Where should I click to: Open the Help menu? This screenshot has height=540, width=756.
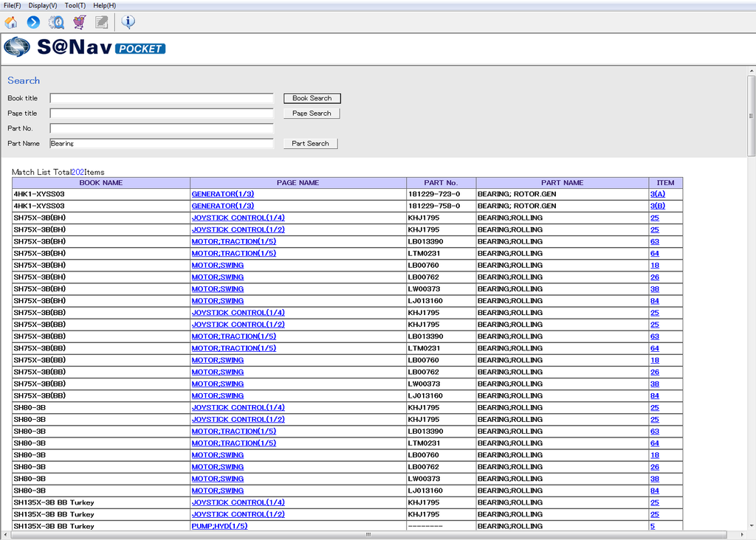pos(104,5)
